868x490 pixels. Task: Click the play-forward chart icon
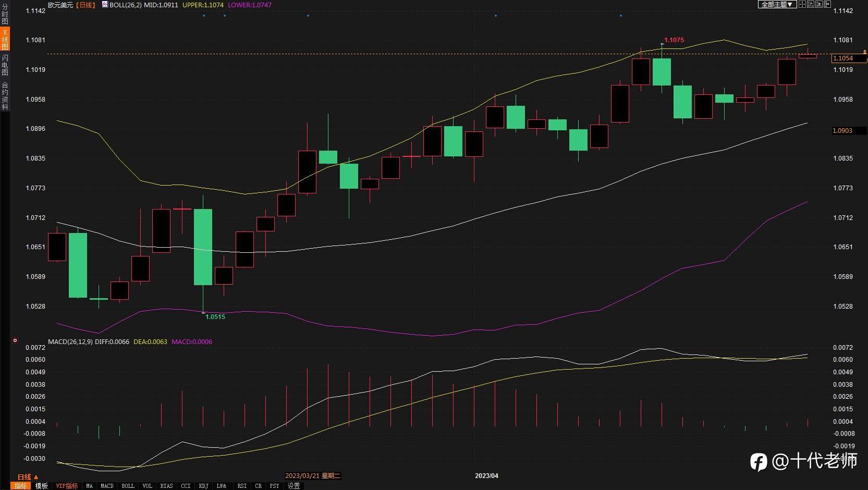pos(819,4)
